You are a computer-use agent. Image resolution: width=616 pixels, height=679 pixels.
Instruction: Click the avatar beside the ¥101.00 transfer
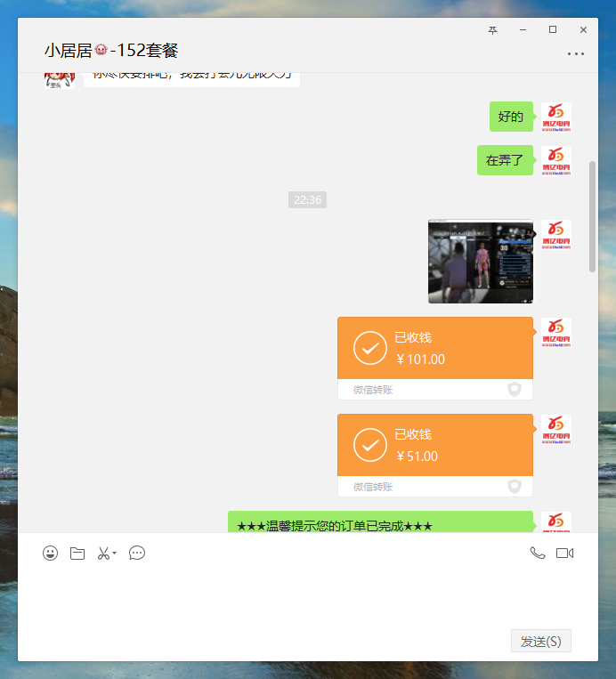556,333
